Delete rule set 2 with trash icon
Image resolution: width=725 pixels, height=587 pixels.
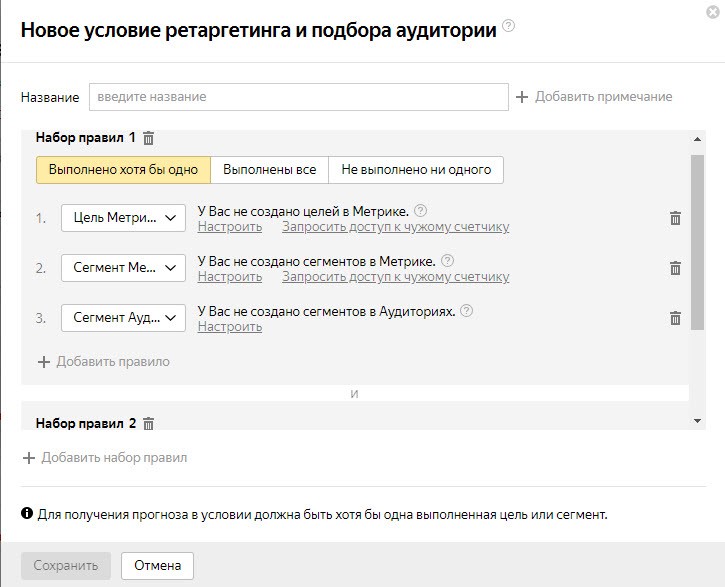149,423
